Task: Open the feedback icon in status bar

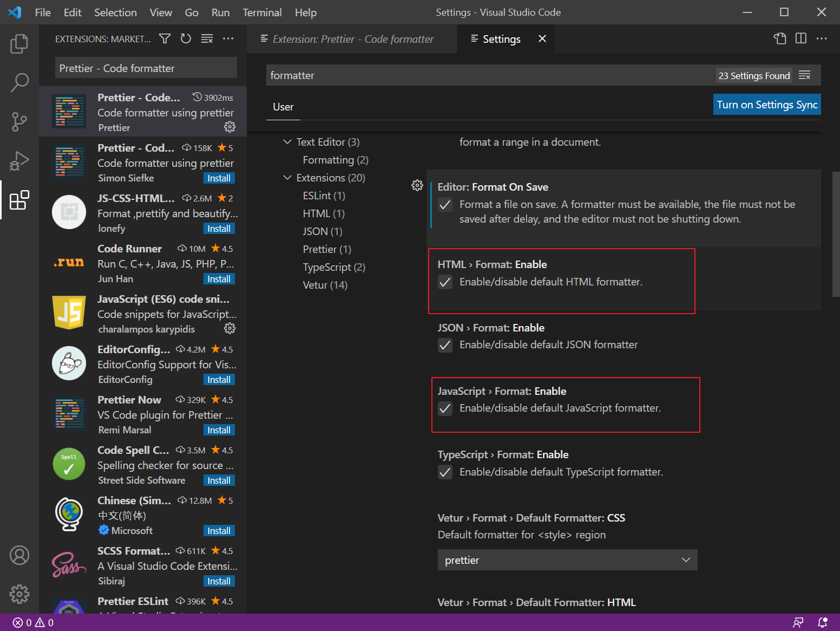Action: (798, 623)
